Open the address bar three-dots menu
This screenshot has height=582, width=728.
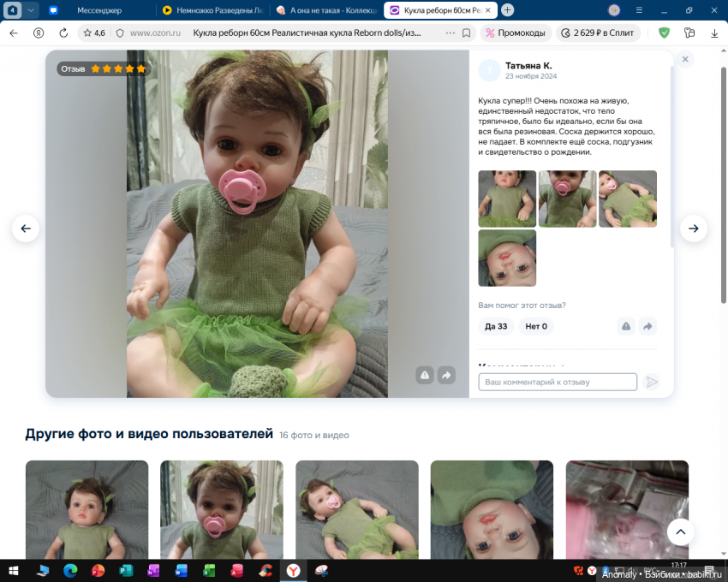[x=451, y=33]
